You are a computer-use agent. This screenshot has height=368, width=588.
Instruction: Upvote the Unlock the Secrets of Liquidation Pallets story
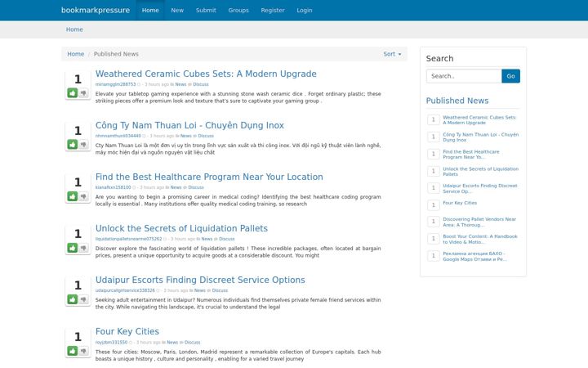[x=73, y=248]
